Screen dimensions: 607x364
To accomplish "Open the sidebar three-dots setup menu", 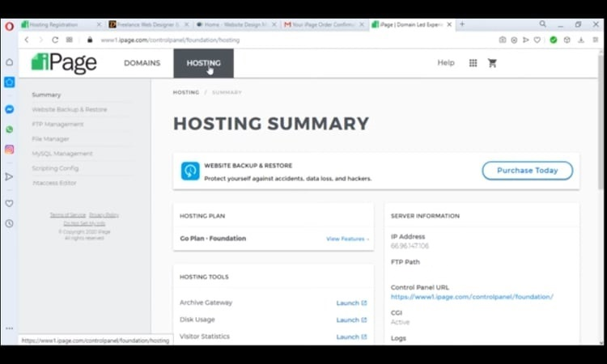I will tap(9, 328).
